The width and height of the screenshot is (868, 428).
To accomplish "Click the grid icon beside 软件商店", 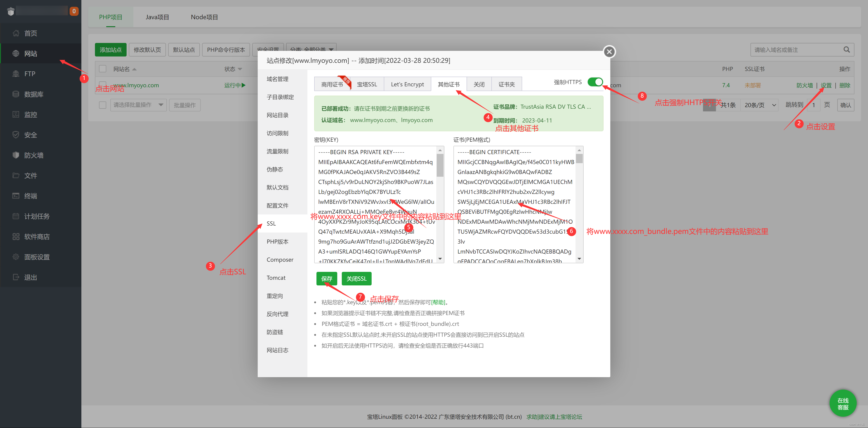I will pos(16,236).
